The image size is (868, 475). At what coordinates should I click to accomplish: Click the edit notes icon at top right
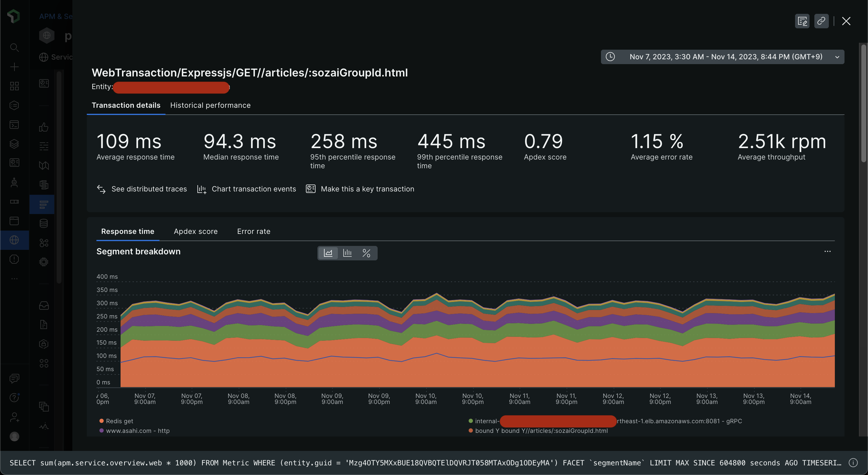point(802,21)
